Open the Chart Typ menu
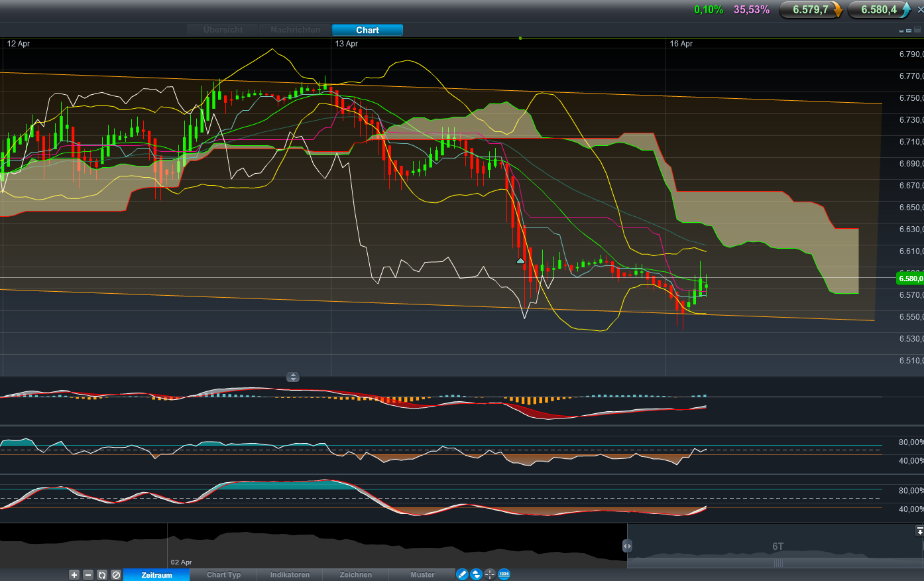The height and width of the screenshot is (581, 924). (223, 575)
